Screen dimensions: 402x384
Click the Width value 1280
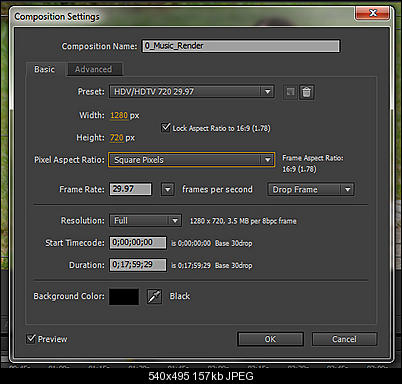(x=119, y=115)
